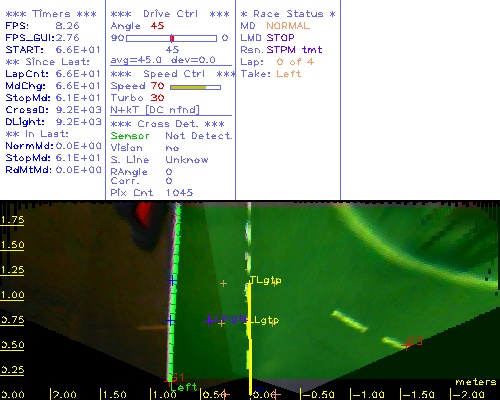Click the upper blue cross on green line
The width and height of the screenshot is (500, 400).
172,281
